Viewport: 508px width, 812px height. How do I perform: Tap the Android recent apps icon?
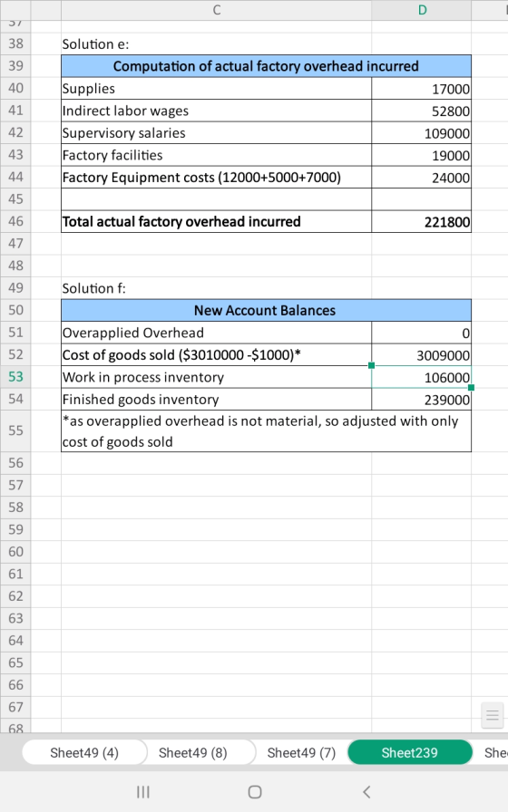click(143, 792)
